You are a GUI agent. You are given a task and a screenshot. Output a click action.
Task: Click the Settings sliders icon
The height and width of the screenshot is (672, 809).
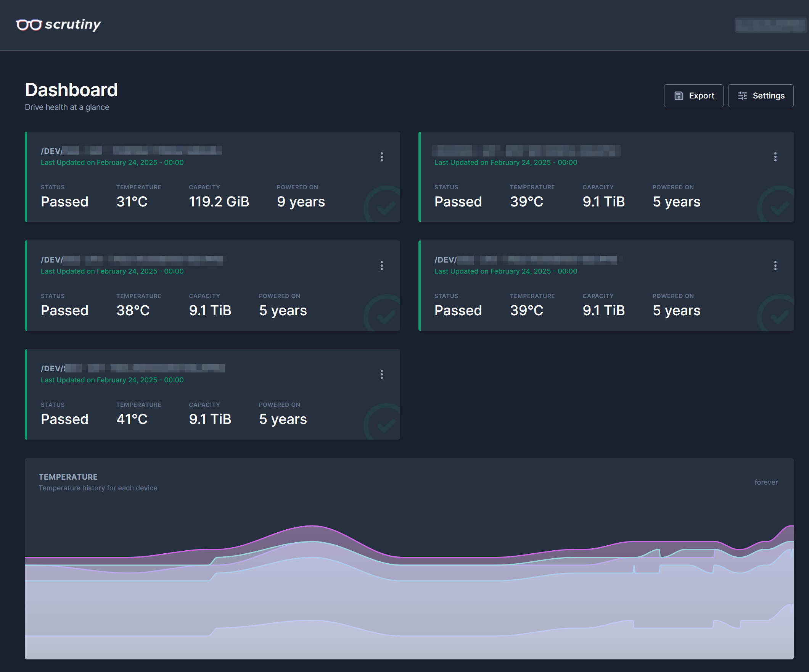click(x=742, y=95)
